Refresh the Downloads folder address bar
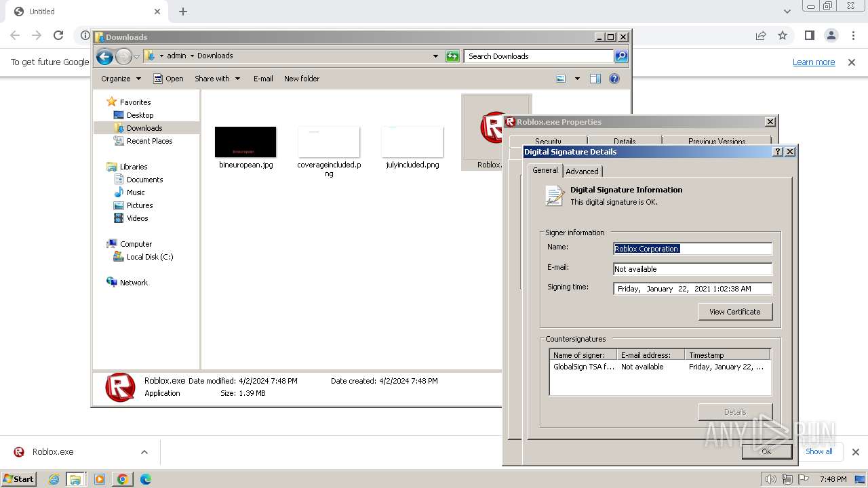Screen dimensions: 868x488 (x=452, y=56)
